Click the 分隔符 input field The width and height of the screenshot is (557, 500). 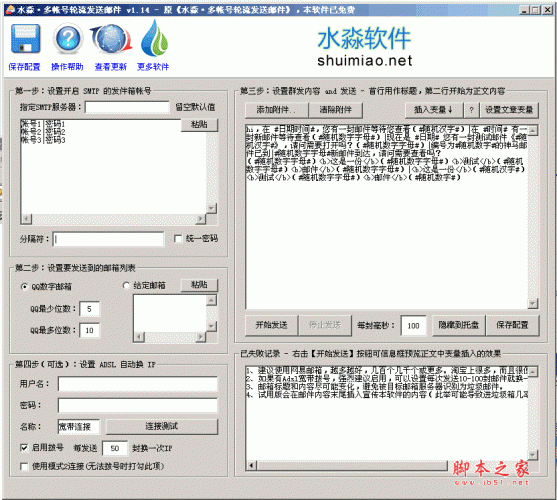tap(108, 239)
